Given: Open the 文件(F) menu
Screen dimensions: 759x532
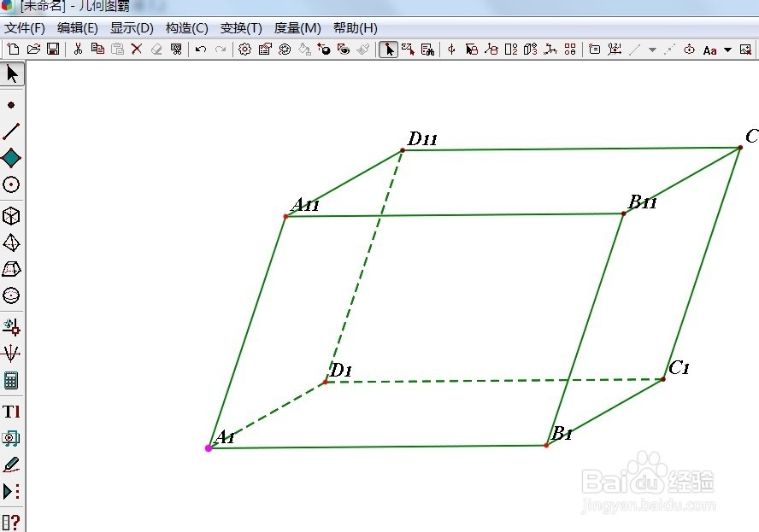Looking at the screenshot, I should (25, 28).
